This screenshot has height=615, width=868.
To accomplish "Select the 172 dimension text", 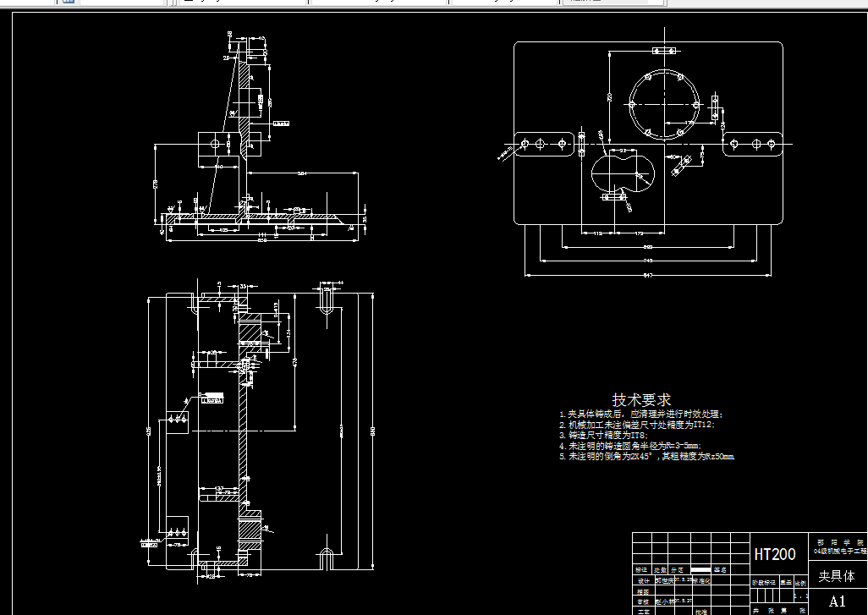I will pos(638,233).
